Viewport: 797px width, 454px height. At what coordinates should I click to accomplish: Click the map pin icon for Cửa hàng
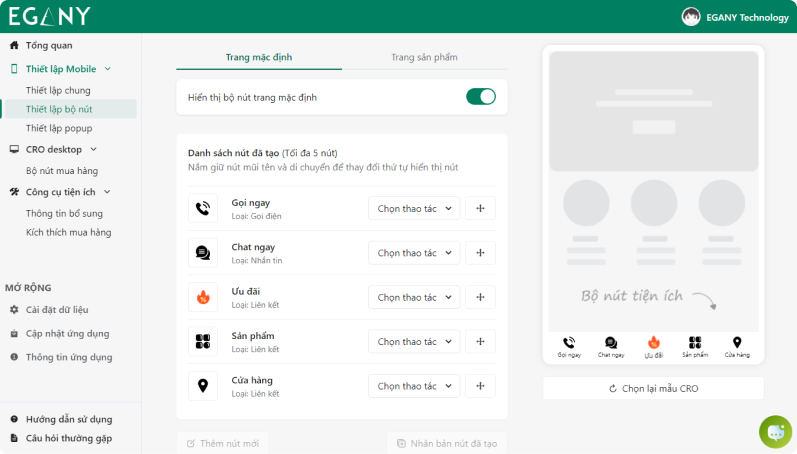203,386
